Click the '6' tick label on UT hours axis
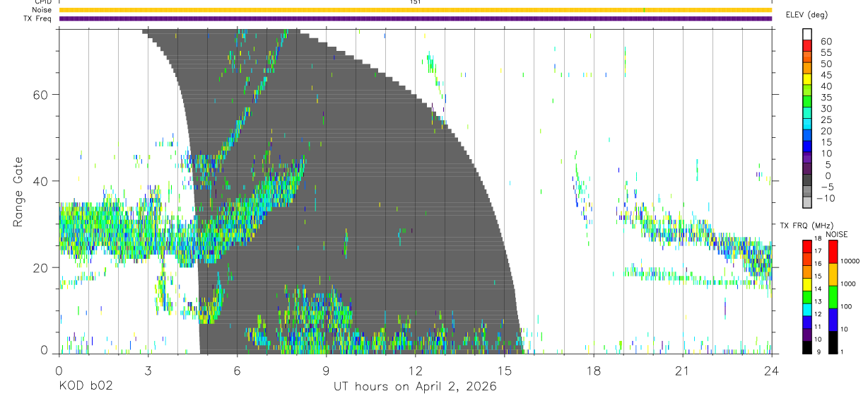868x401 pixels. click(237, 370)
